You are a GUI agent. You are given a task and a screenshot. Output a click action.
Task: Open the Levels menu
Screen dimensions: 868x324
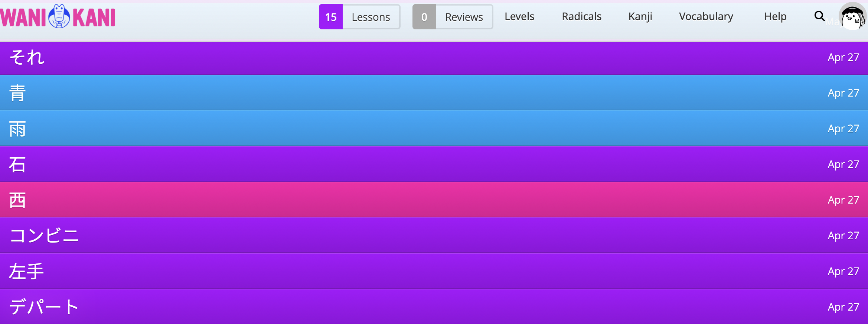tap(519, 16)
